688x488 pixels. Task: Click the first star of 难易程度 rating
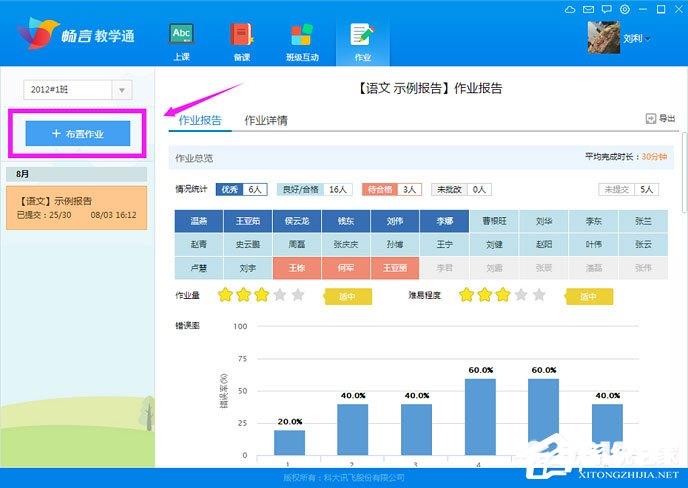tap(466, 294)
